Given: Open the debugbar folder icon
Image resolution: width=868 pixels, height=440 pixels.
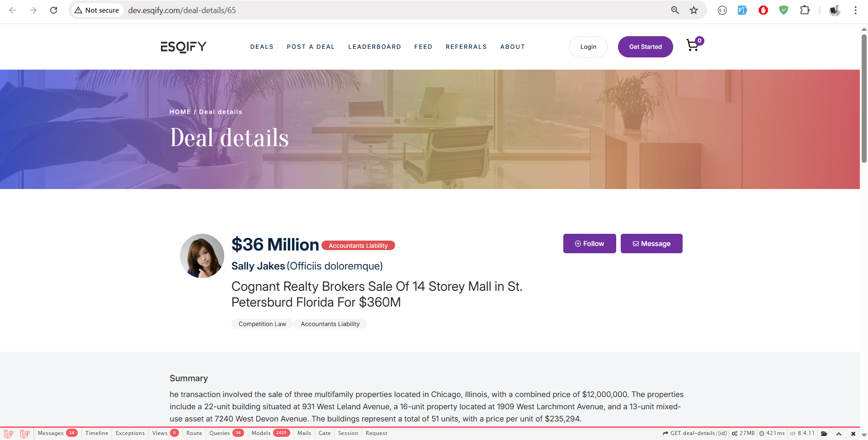Looking at the screenshot, I should [x=824, y=433].
